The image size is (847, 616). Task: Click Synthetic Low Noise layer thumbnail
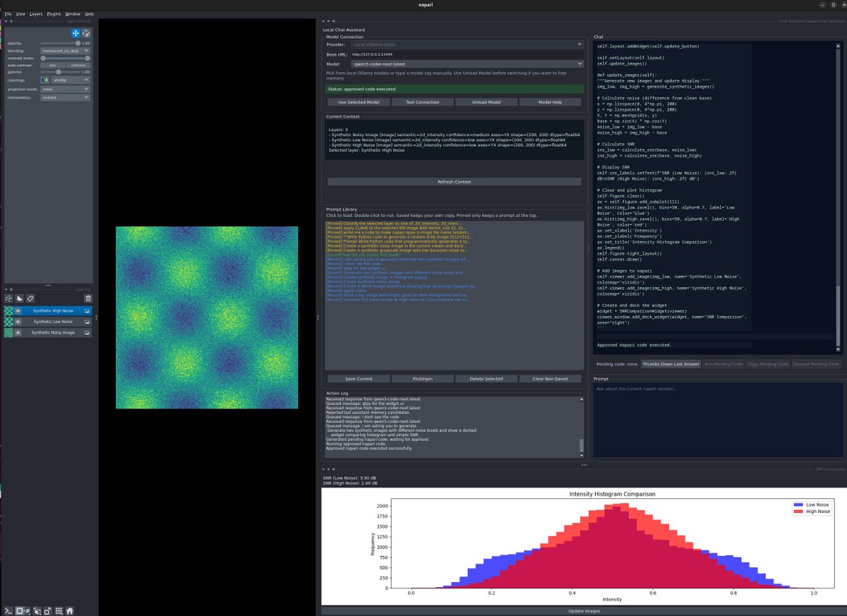coord(9,321)
